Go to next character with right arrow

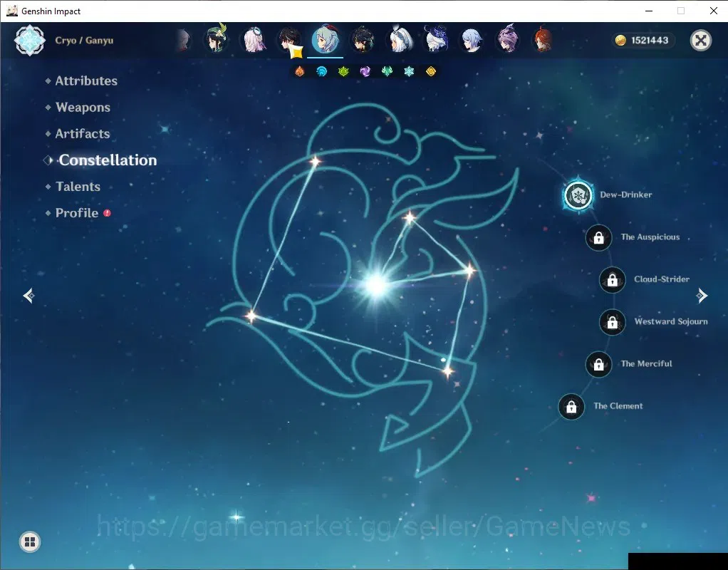coord(702,296)
